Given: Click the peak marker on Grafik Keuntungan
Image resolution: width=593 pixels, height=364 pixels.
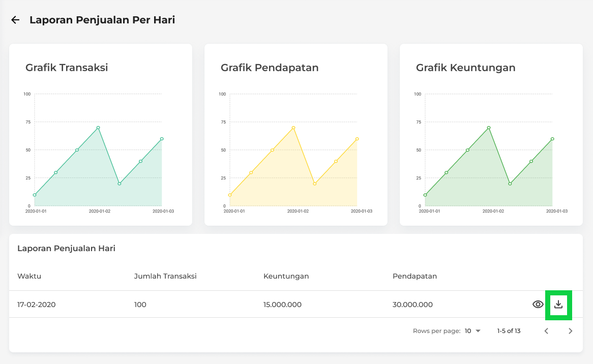Looking at the screenshot, I should click(x=489, y=128).
